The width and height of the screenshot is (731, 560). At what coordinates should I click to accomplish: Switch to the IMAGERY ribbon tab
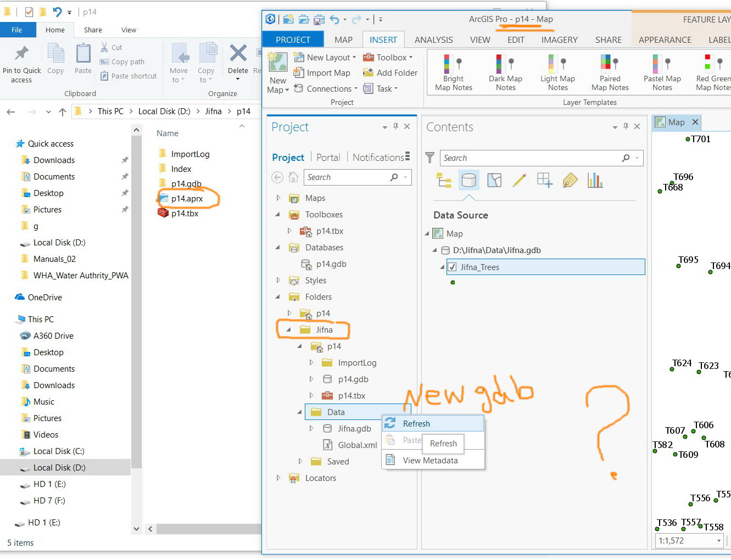click(x=560, y=40)
